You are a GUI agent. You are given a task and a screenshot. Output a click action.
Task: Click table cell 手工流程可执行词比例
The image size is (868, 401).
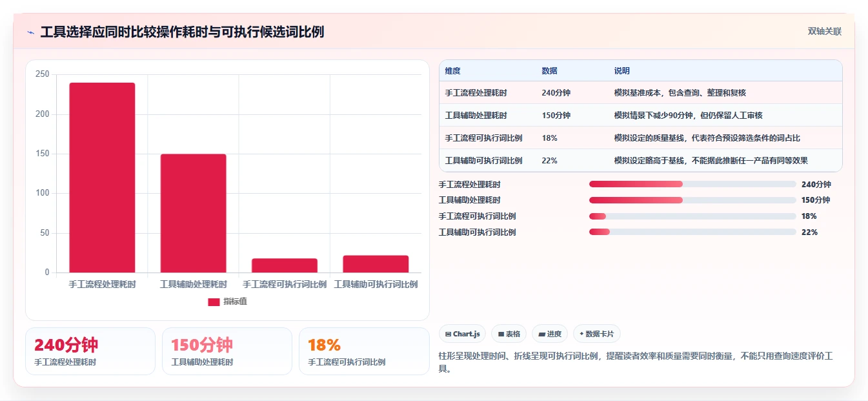point(483,138)
